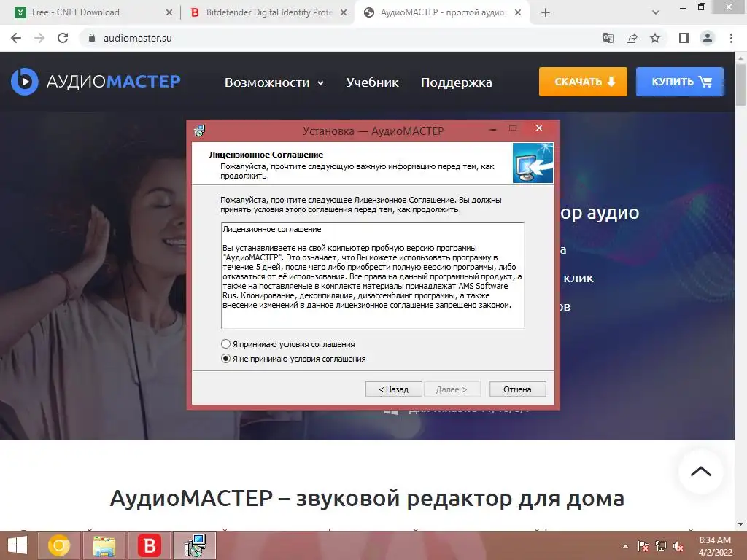Click the installer title bar setup icon

(x=199, y=131)
